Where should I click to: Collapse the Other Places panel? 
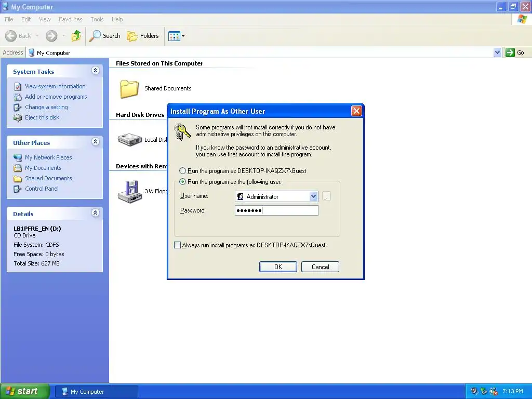point(96,142)
